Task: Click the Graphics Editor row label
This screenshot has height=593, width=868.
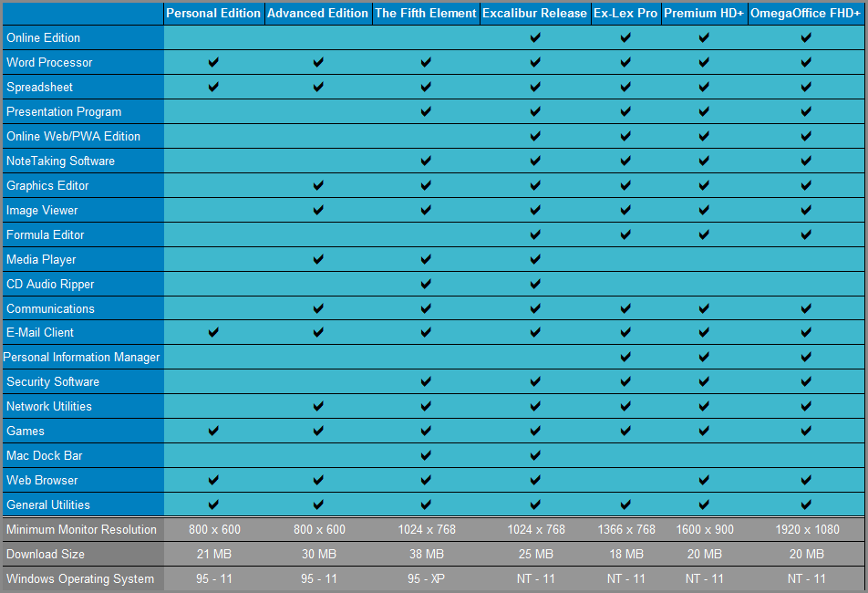Action: 47,185
